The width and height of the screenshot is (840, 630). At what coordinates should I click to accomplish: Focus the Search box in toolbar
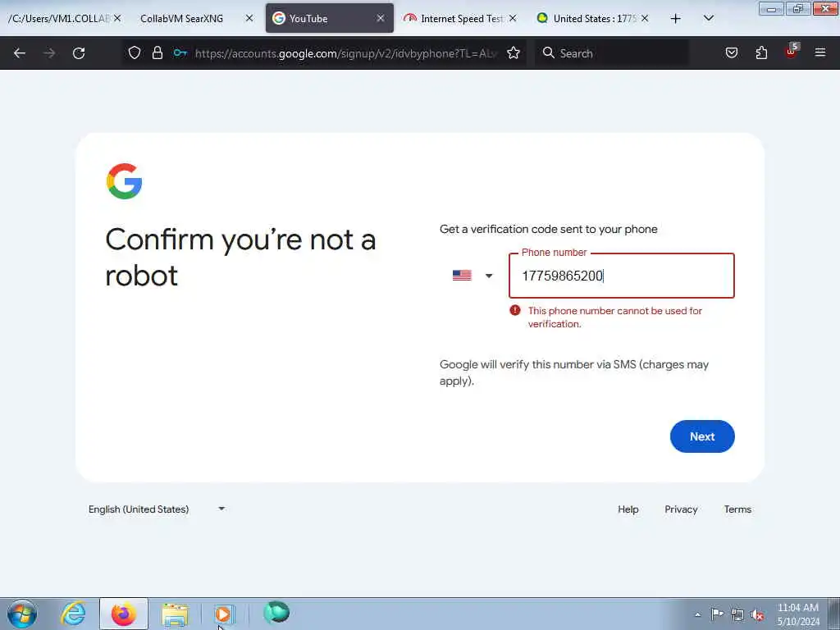point(610,53)
